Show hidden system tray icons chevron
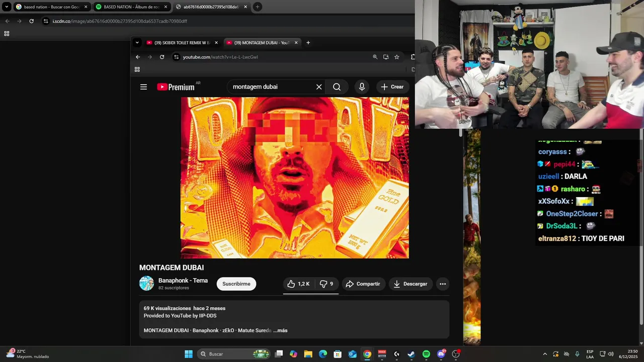This screenshot has width=644, height=362. click(x=545, y=354)
